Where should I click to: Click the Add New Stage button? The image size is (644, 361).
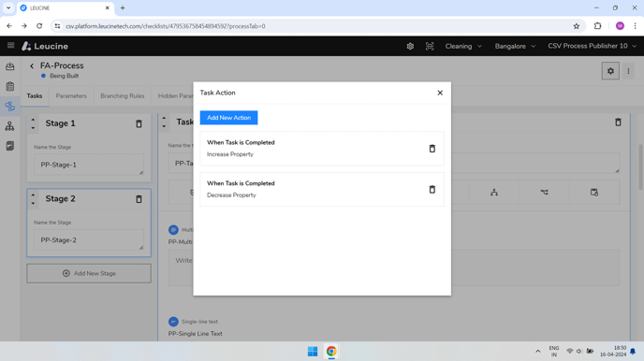[x=89, y=273]
